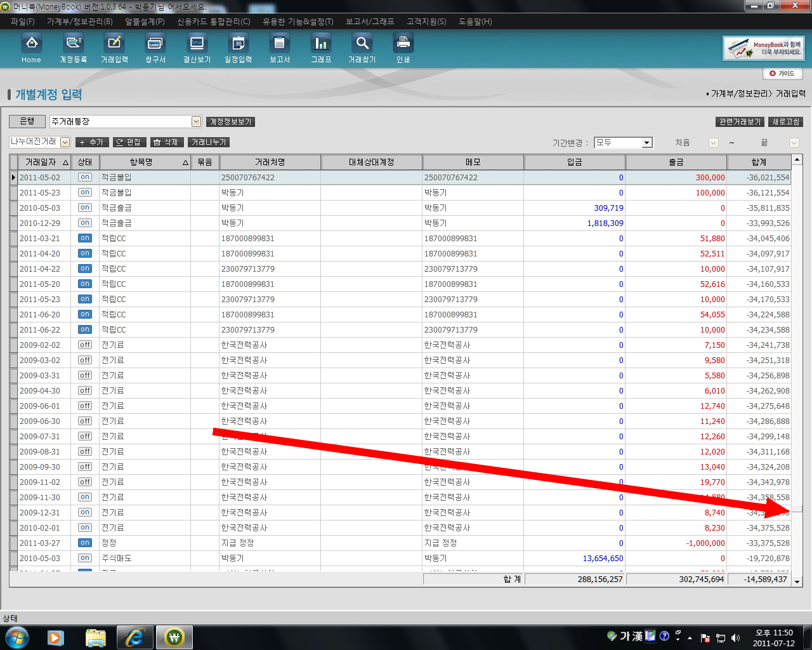
Task: Open the 보고서/그래프 menu
Action: pyautogui.click(x=370, y=22)
